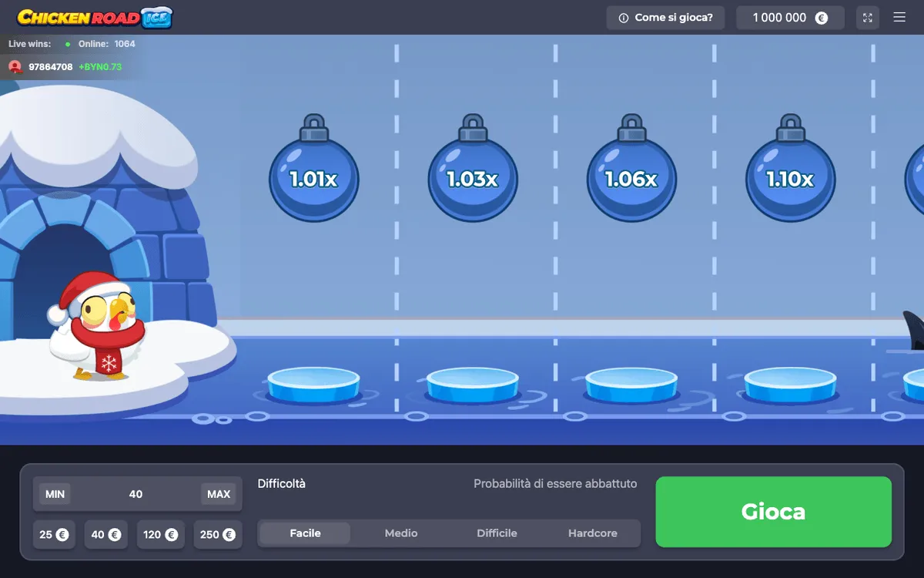Image resolution: width=924 pixels, height=578 pixels.
Task: Click the Santa-hat chicken character
Action: 96,326
